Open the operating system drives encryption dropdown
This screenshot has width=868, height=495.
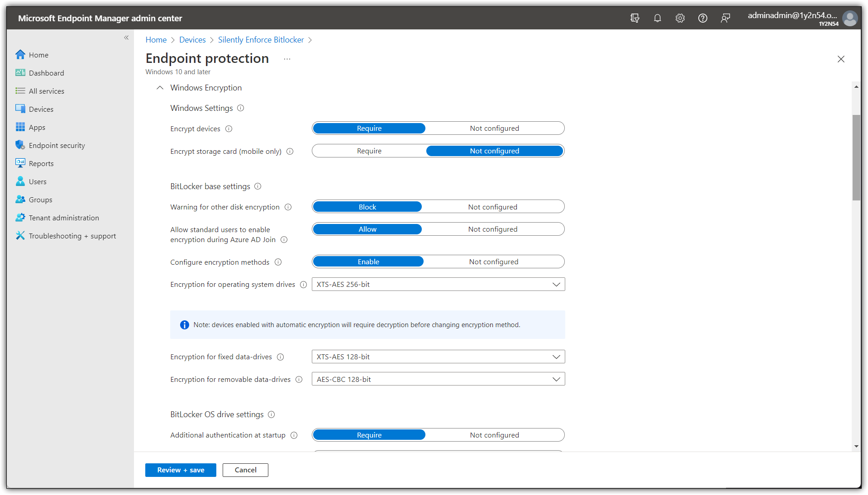tap(556, 284)
